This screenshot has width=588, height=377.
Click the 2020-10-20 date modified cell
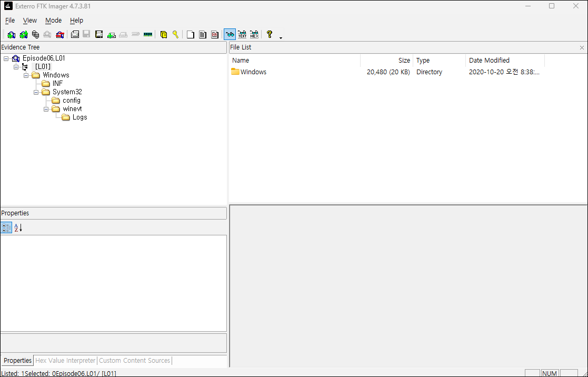pos(504,72)
